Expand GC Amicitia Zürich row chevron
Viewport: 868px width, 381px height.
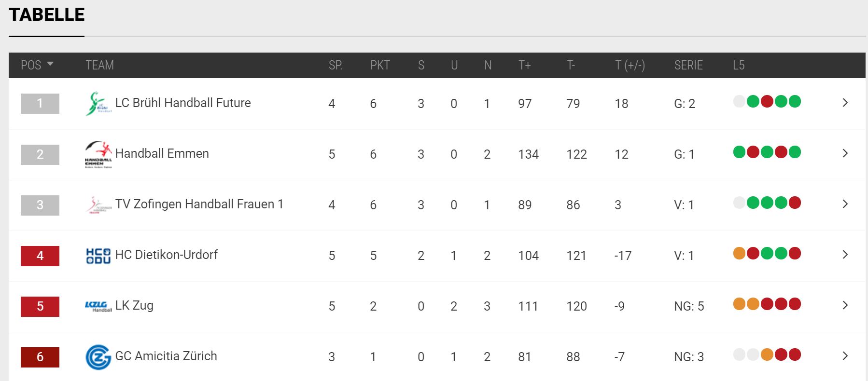click(x=845, y=356)
